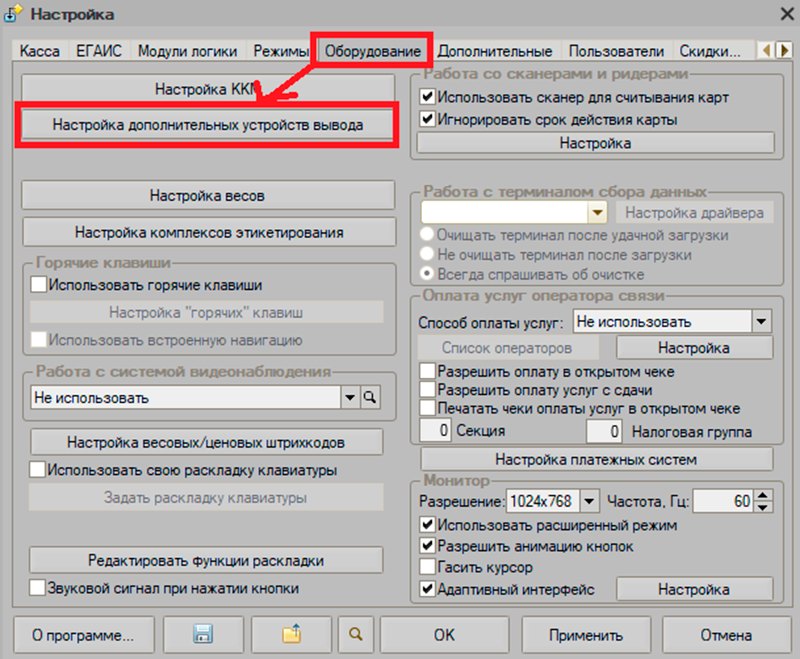Uncheck Использовать сканер для считывания карт
Image resolution: width=800 pixels, height=659 pixels.
(x=427, y=96)
